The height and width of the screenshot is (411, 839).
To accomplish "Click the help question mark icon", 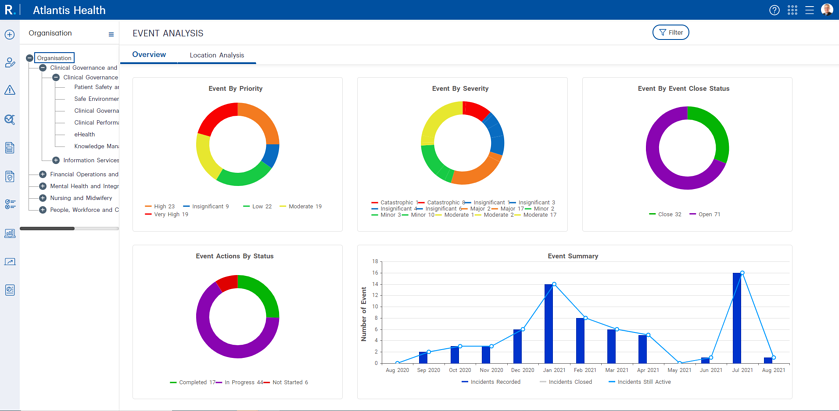I will (774, 10).
